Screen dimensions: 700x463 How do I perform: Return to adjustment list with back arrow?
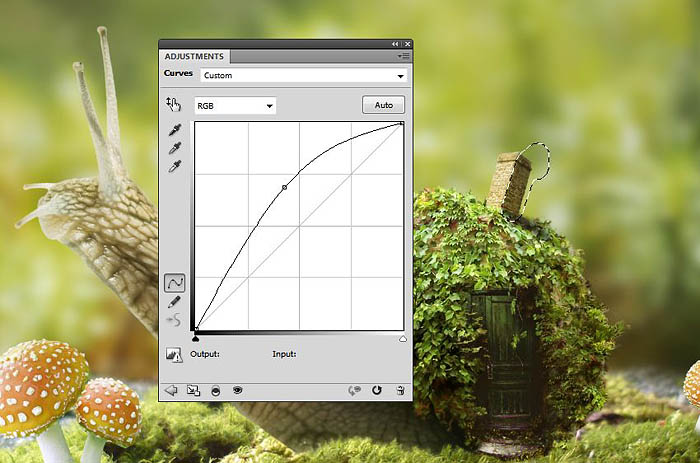(x=170, y=391)
